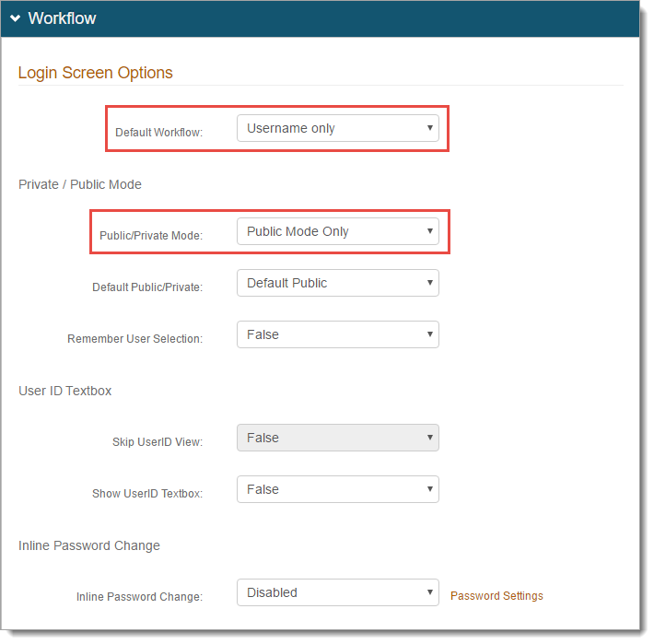This screenshot has width=654, height=644.
Task: Open the Public/Private Mode dropdown
Action: click(337, 231)
